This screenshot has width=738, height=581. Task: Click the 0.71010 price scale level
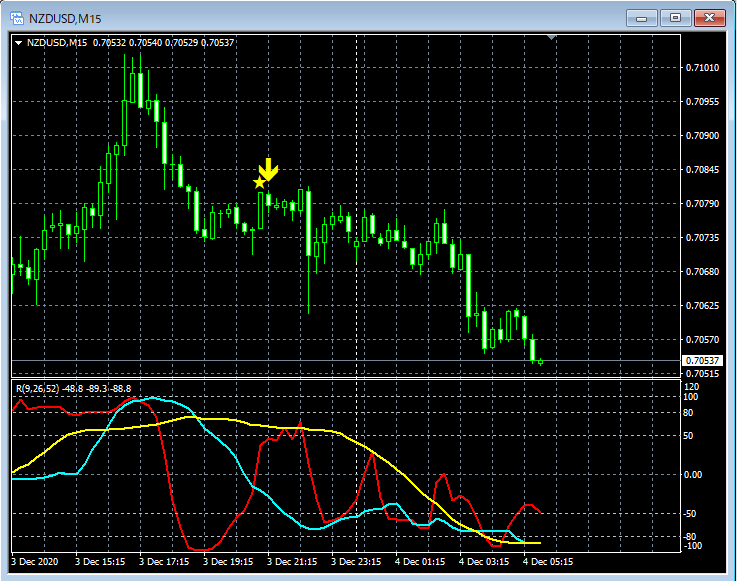click(701, 68)
